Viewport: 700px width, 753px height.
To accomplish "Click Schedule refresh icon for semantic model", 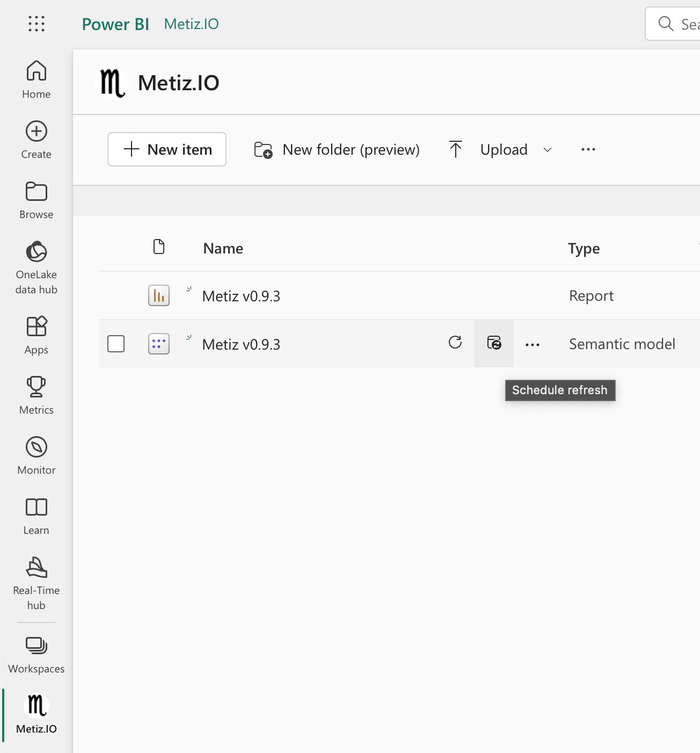I will [494, 343].
